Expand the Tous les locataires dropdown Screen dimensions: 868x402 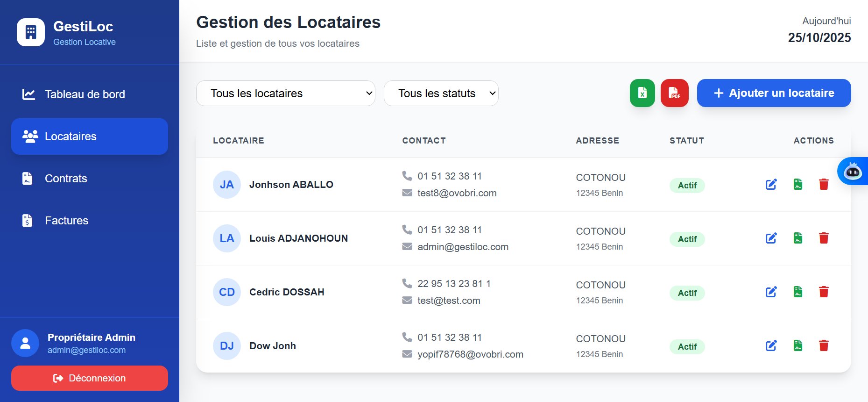[285, 93]
